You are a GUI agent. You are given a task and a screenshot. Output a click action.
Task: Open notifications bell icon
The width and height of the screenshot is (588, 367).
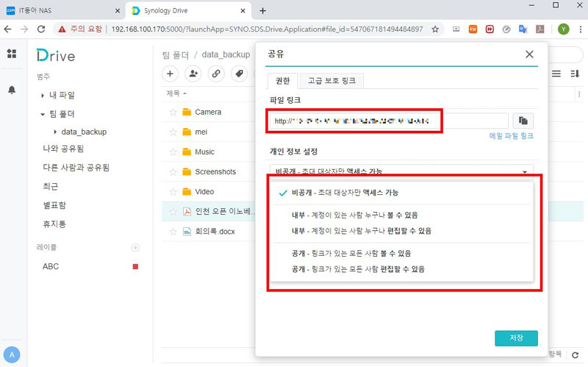coord(12,90)
